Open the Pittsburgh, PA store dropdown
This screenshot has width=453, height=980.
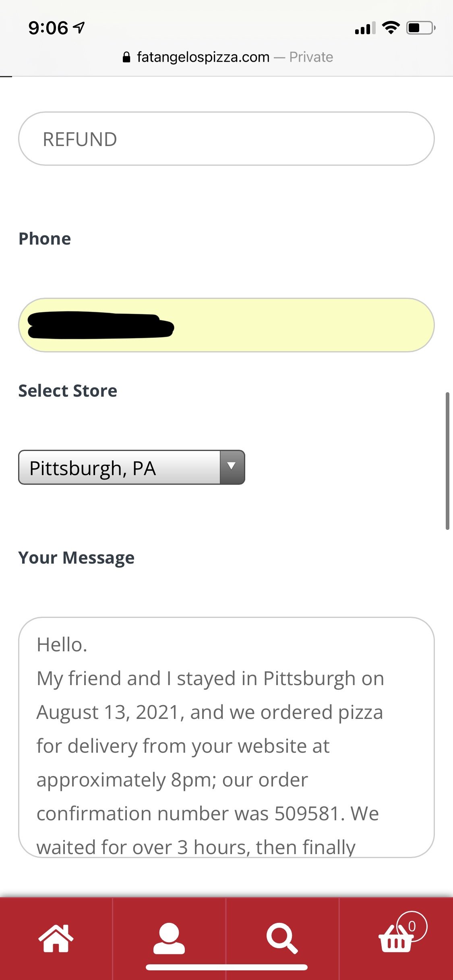[119, 467]
